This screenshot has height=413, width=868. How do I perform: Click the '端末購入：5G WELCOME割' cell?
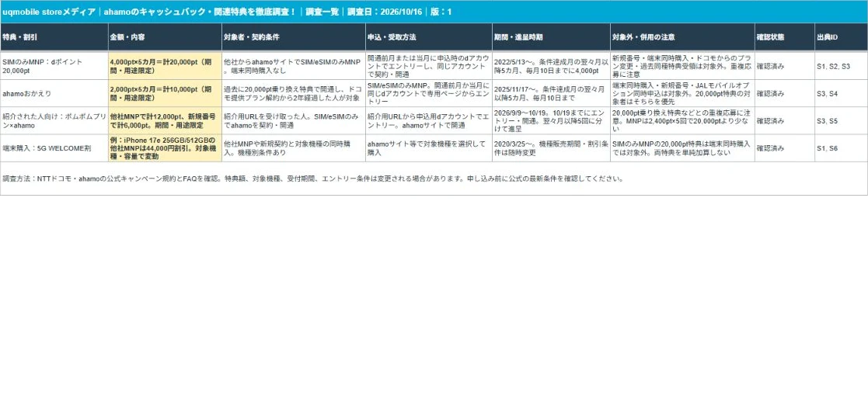54,147
